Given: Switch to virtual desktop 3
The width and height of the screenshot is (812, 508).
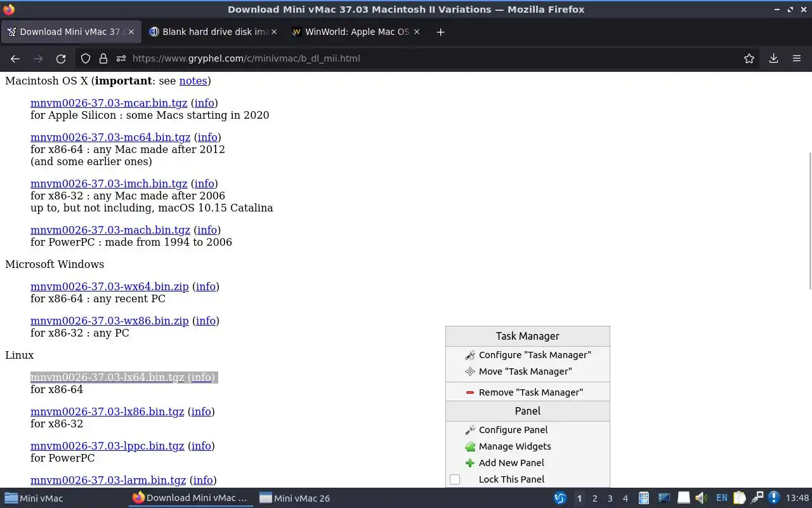Looking at the screenshot, I should [x=610, y=498].
